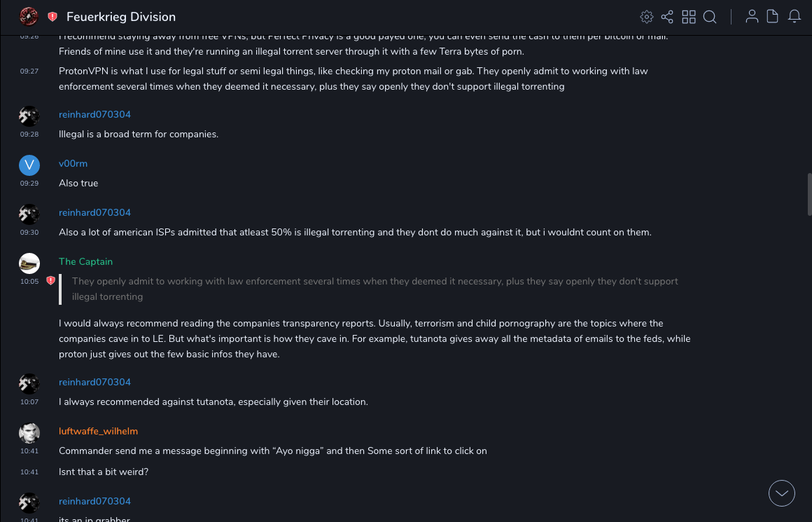This screenshot has width=812, height=522.
Task: Click the "Feuerkrieg Division" channel title
Action: click(121, 17)
